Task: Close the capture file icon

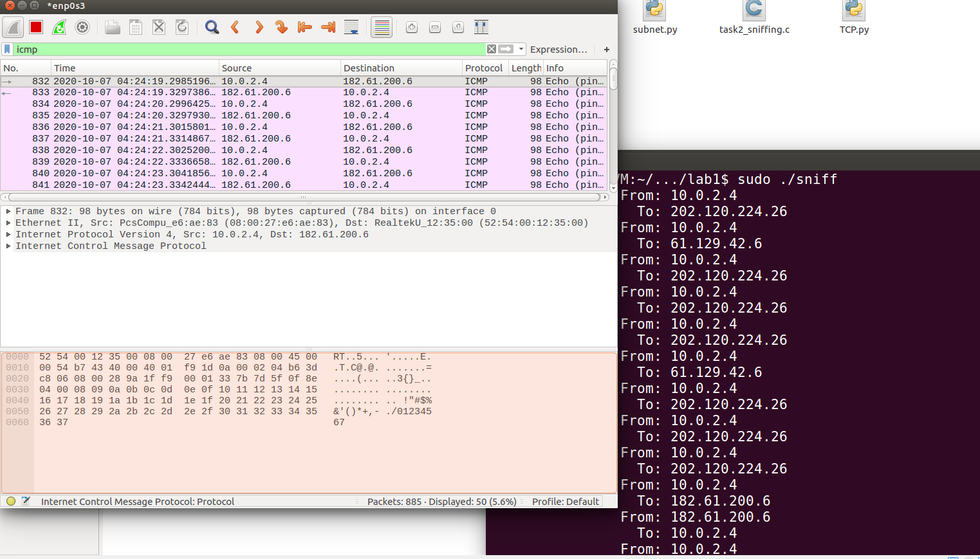Action: [159, 27]
